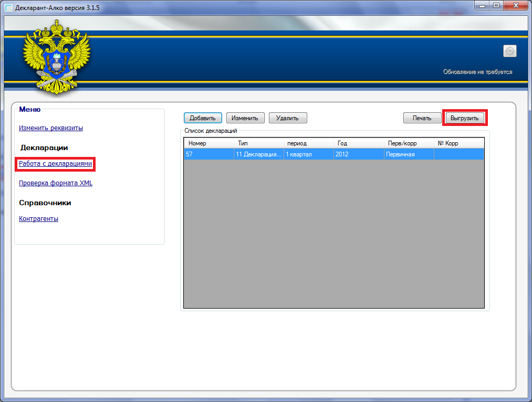Export with the Выгрузить button
Image resolution: width=532 pixels, height=402 pixels.
click(x=464, y=118)
